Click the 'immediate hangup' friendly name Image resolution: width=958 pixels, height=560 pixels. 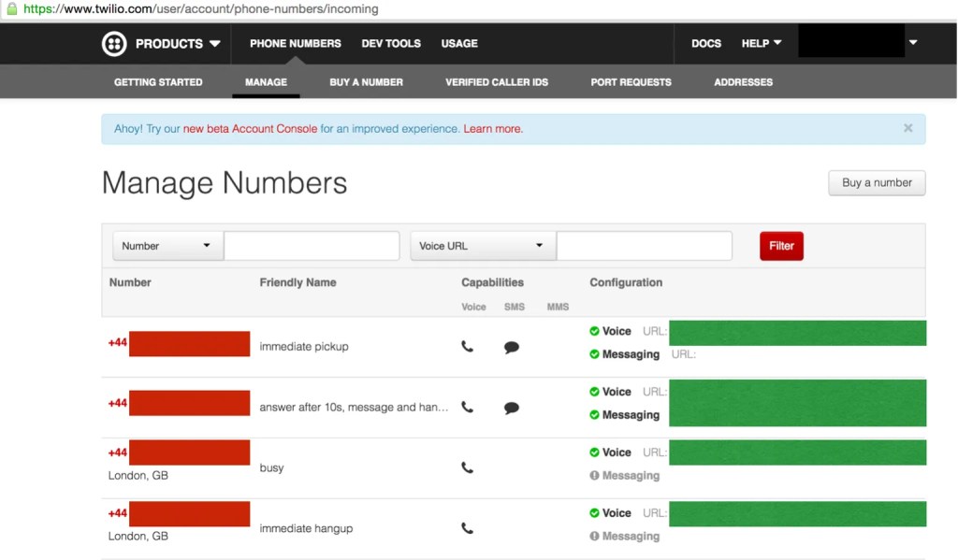(x=306, y=528)
